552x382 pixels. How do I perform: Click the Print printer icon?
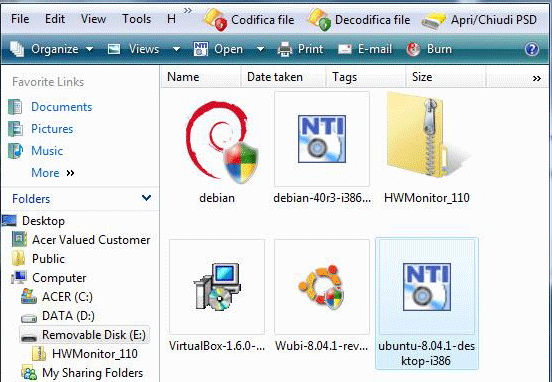pos(284,49)
